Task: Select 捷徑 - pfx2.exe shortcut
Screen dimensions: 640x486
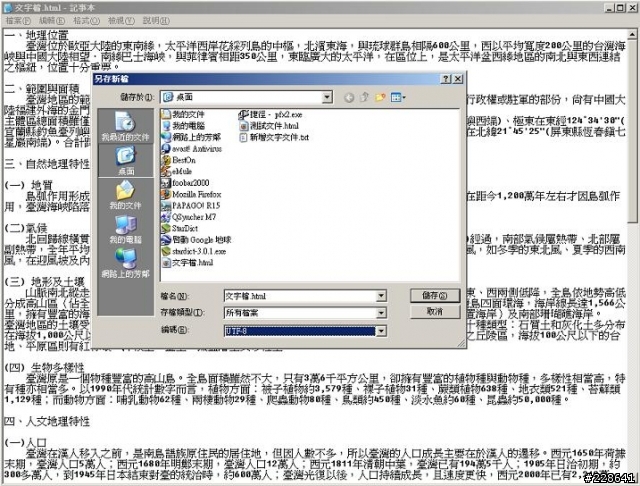Action: pyautogui.click(x=270, y=115)
